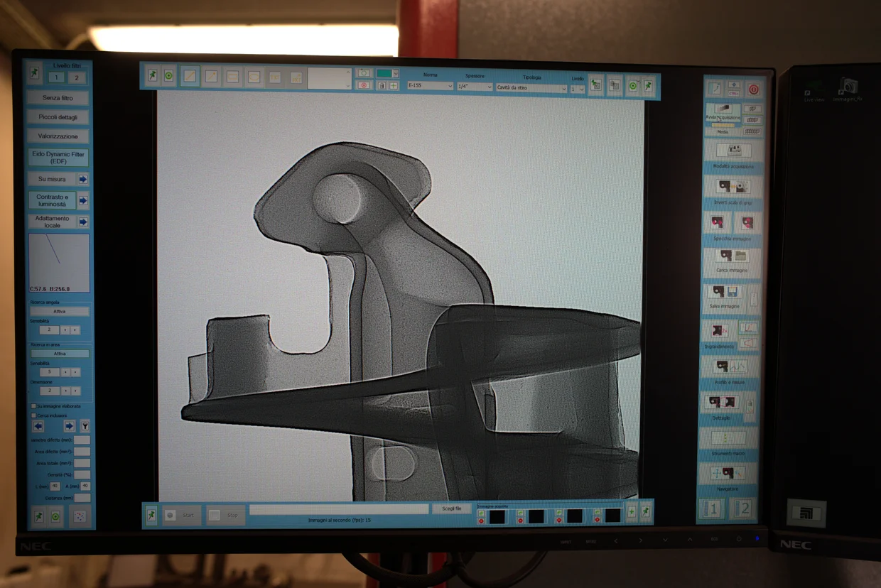Open the Profilo e misure tool
This screenshot has height=588, width=881.
tap(731, 367)
